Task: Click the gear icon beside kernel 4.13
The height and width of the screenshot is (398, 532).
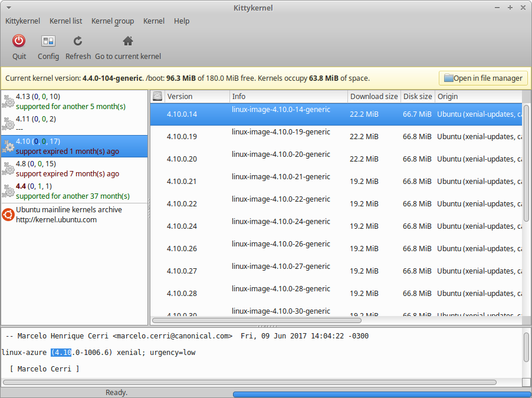Action: pos(8,101)
